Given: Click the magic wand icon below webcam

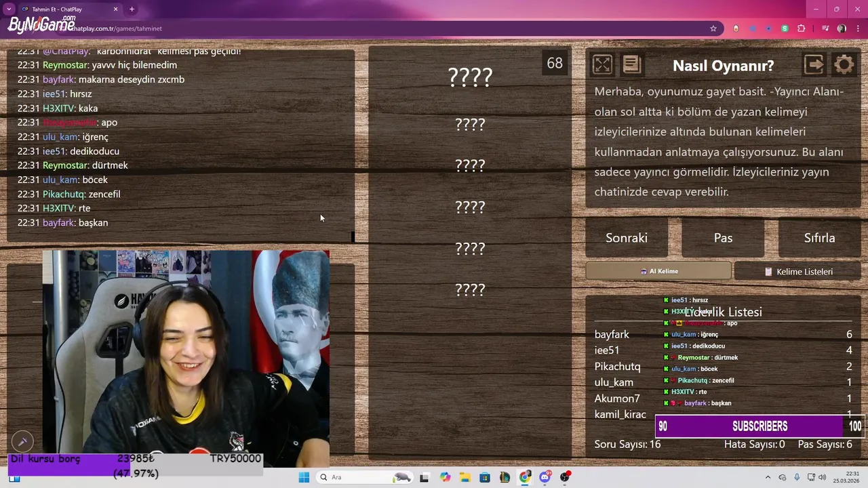Looking at the screenshot, I should tap(22, 442).
